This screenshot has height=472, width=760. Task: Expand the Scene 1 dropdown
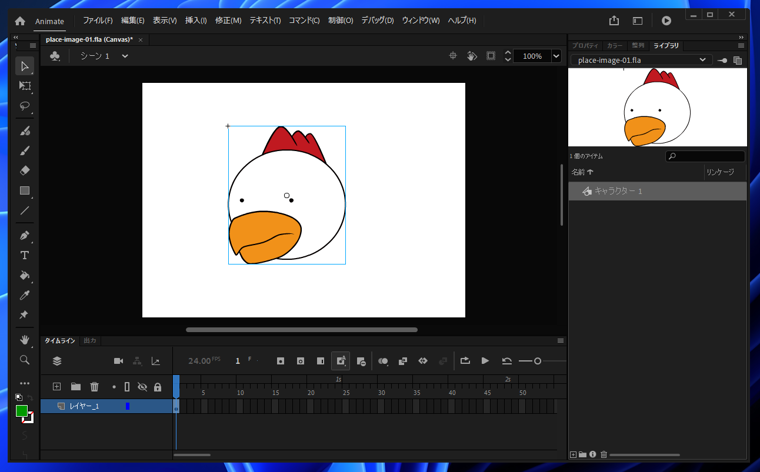pyautogui.click(x=125, y=57)
